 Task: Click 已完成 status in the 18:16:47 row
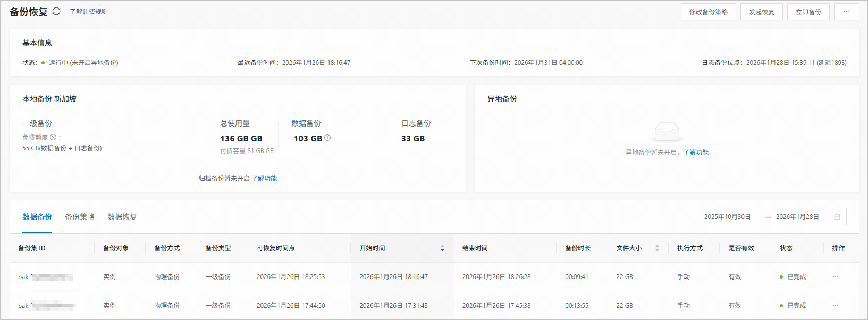(x=796, y=277)
